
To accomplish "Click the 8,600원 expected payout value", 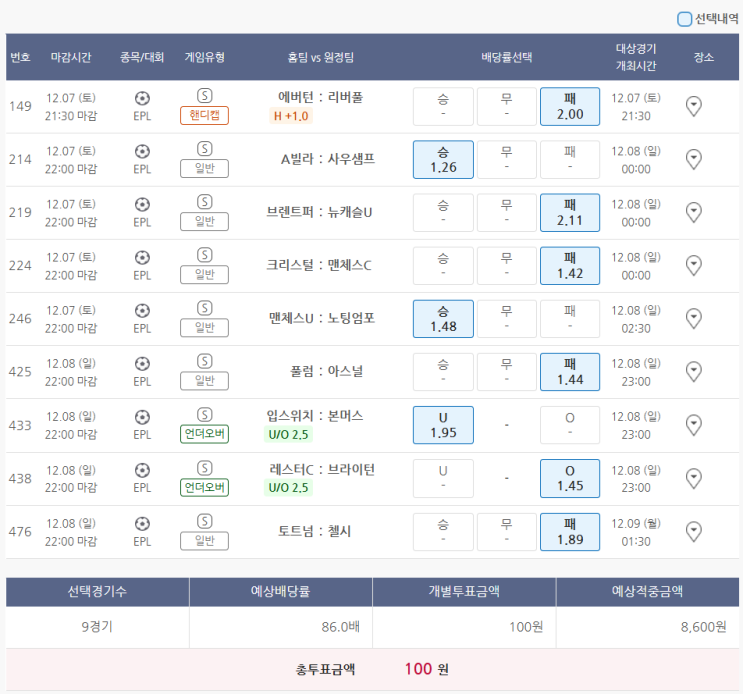I will click(704, 627).
